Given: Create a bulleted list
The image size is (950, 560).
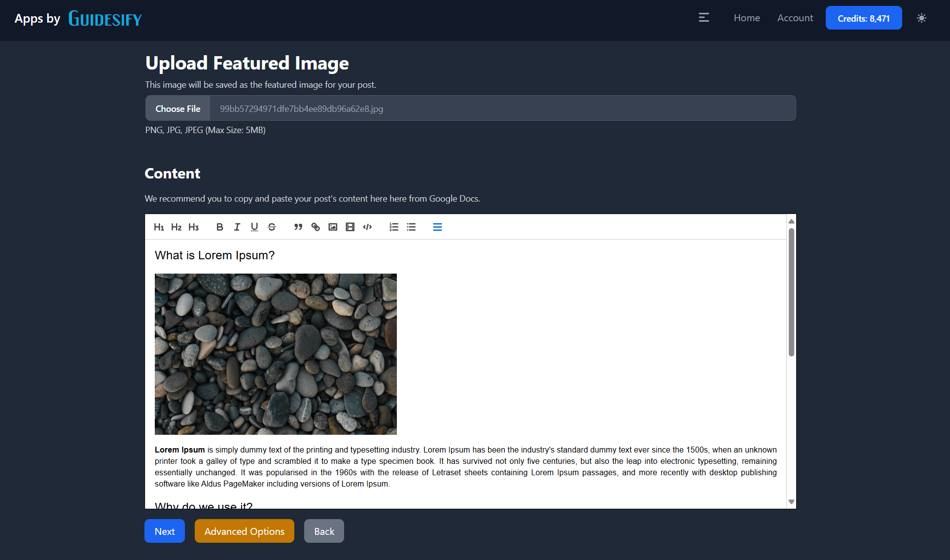Looking at the screenshot, I should (411, 227).
